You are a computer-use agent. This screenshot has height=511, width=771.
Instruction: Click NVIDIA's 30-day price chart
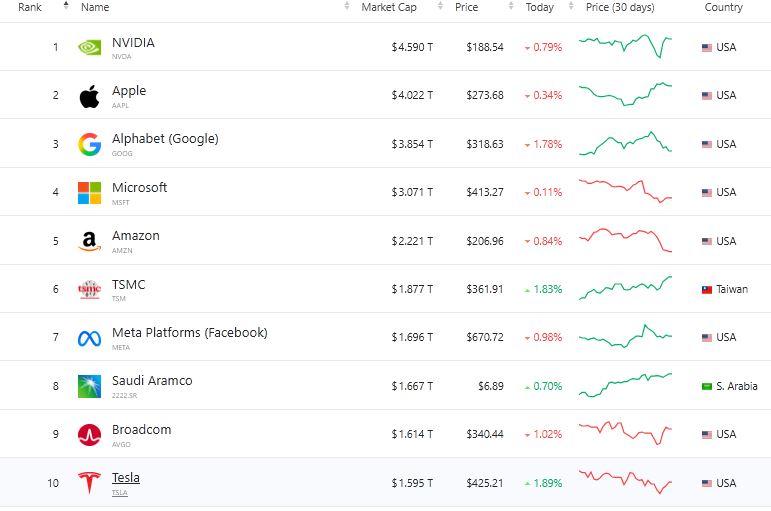pos(625,46)
